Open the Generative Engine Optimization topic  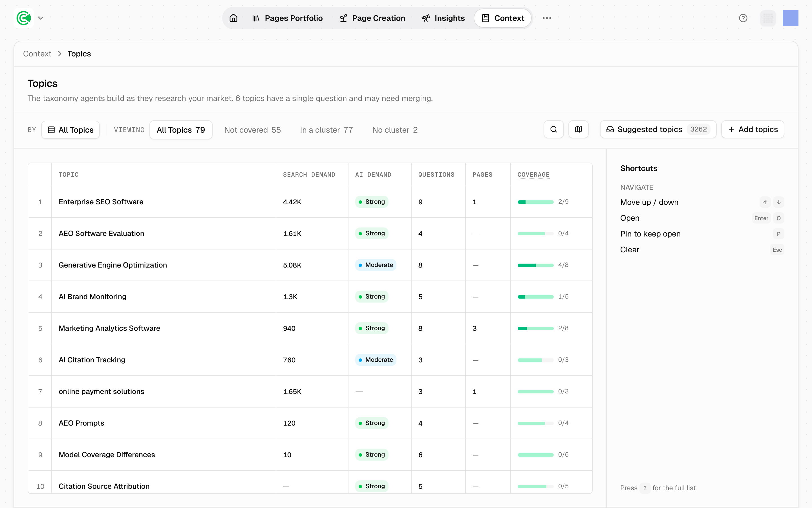coord(113,265)
